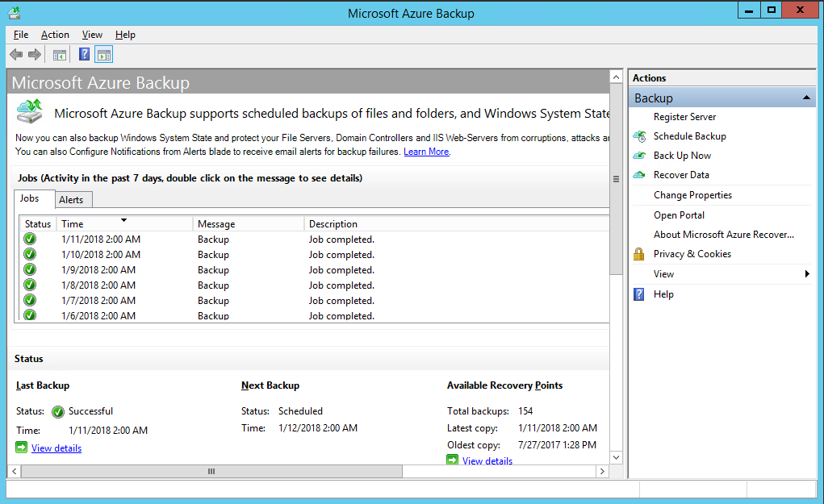Viewport: 824px width, 504px height.
Task: Click the Back arrow in the toolbar
Action: click(x=16, y=55)
